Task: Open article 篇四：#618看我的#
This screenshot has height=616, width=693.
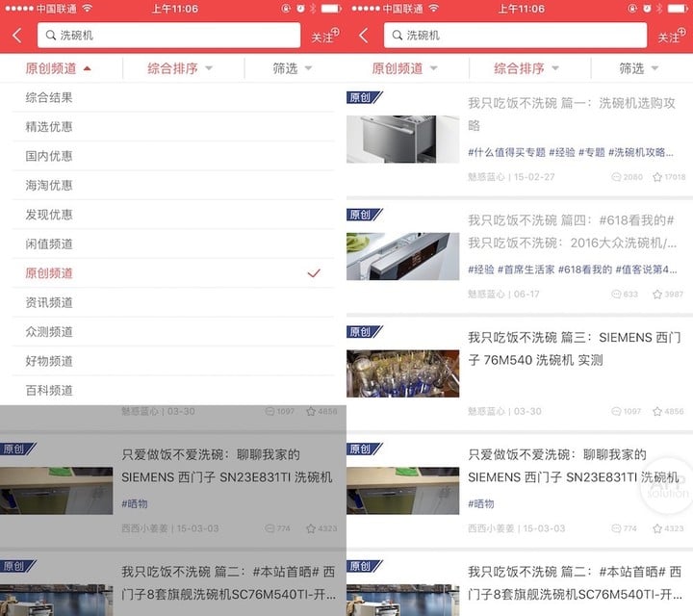Action: (572, 231)
